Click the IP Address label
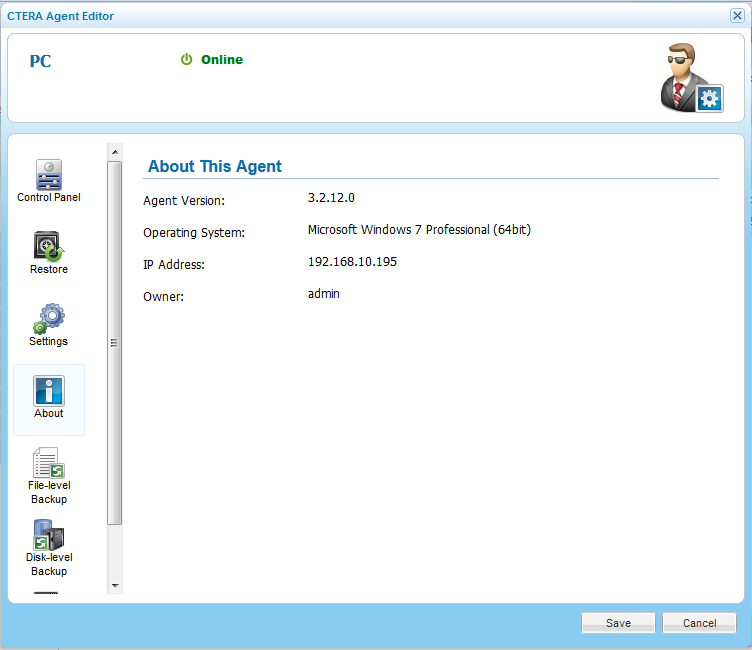The width and height of the screenshot is (752, 650). tap(174, 264)
